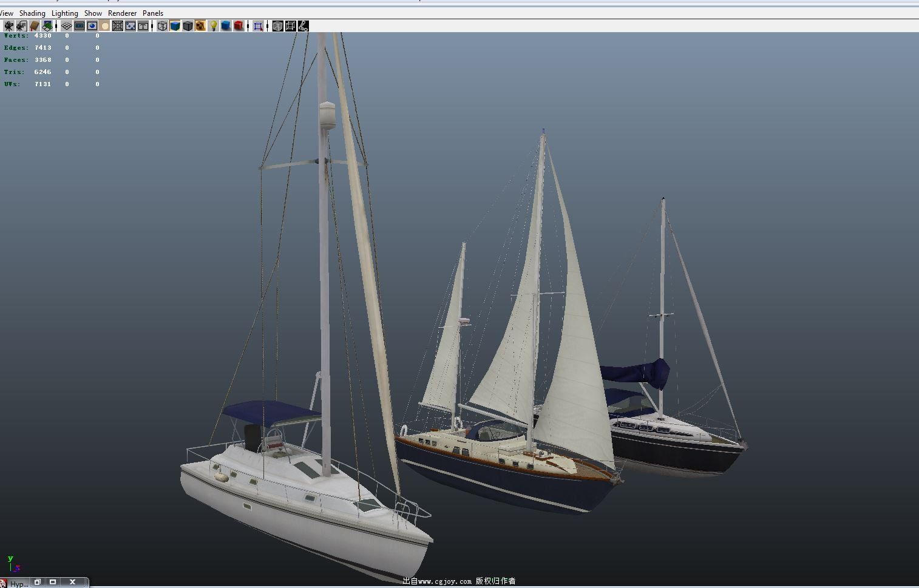Open the Show menu
Viewport: 919px width, 588px height.
pyautogui.click(x=93, y=13)
